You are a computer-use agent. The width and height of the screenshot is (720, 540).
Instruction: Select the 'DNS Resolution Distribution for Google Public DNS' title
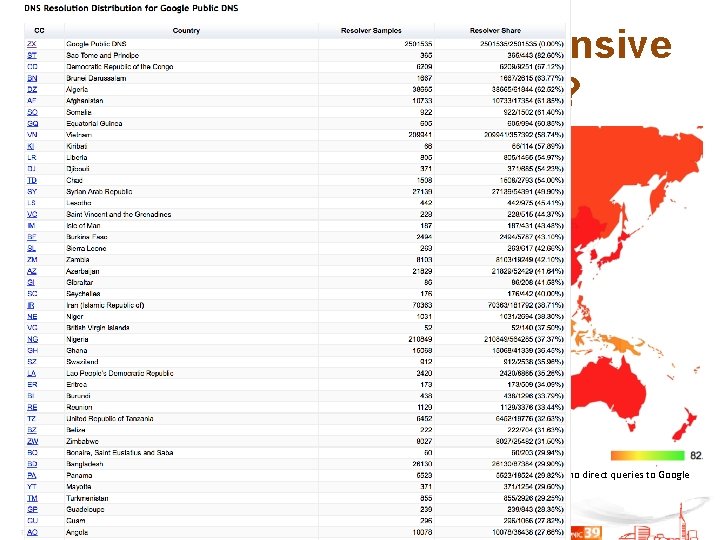click(131, 8)
